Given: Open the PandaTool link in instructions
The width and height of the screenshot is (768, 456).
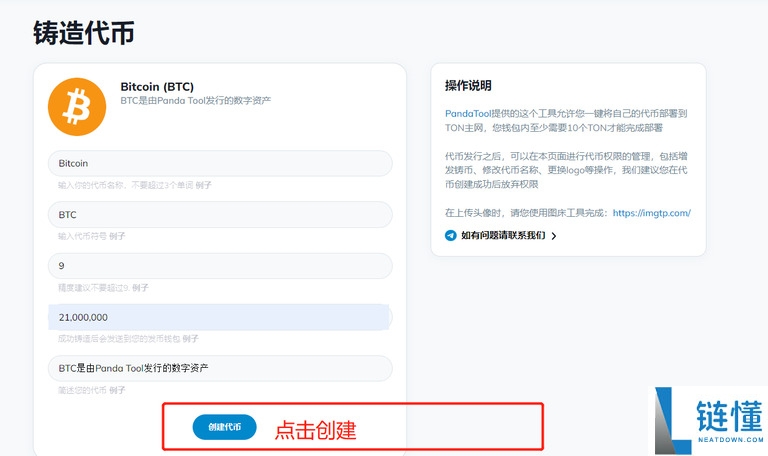Looking at the screenshot, I should click(x=468, y=114).
